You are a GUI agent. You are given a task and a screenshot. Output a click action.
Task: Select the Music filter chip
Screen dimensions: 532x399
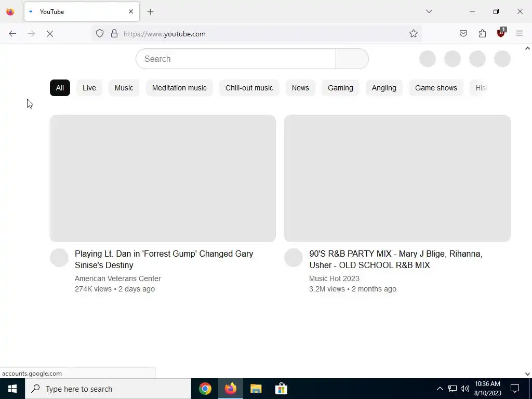[124, 88]
